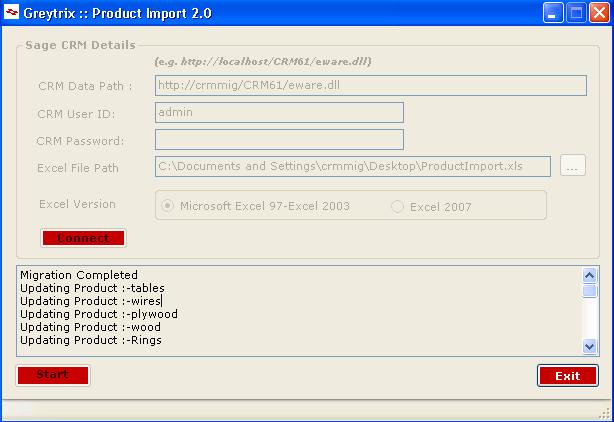Image resolution: width=614 pixels, height=422 pixels.
Task: Click the Exit button
Action: click(x=568, y=376)
